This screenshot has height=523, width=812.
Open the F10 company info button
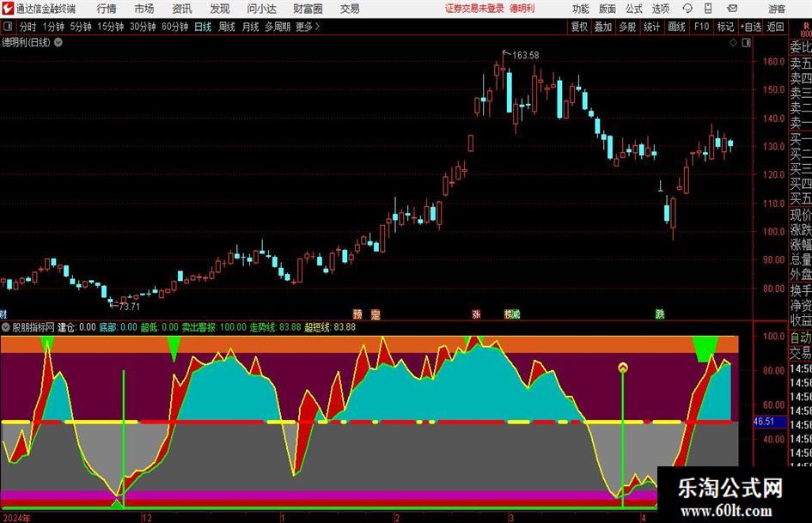click(x=702, y=27)
